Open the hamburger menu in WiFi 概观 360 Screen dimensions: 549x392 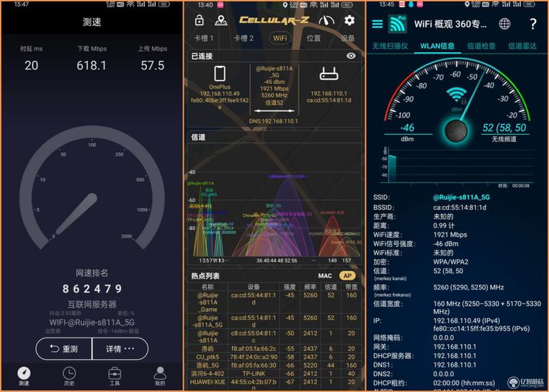[377, 24]
